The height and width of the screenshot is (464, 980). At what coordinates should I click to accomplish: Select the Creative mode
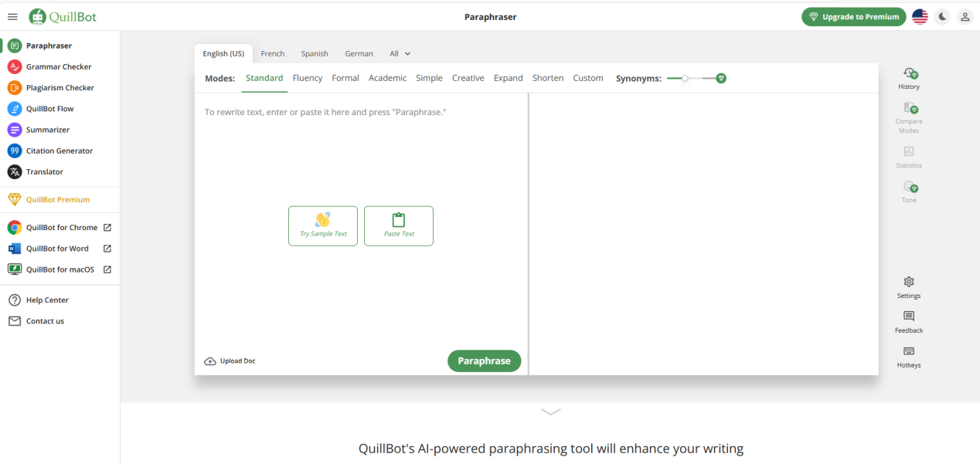(x=468, y=78)
